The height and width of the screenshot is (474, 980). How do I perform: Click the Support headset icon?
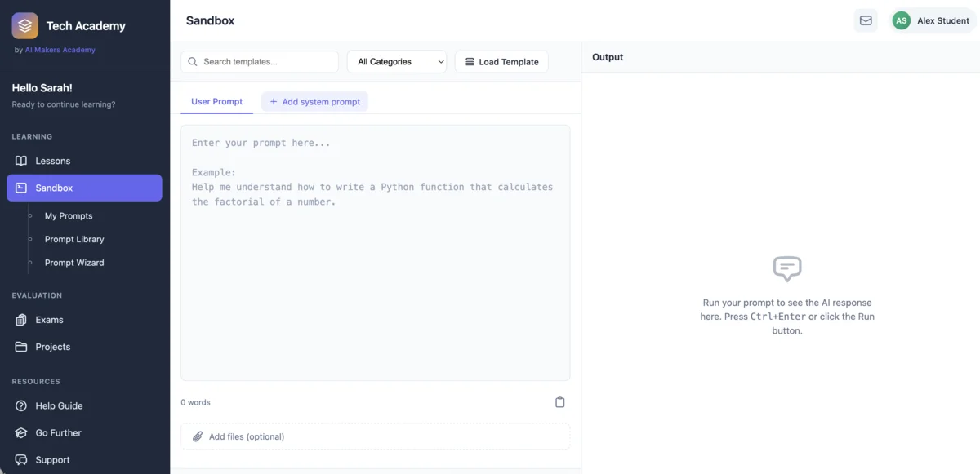click(x=21, y=459)
